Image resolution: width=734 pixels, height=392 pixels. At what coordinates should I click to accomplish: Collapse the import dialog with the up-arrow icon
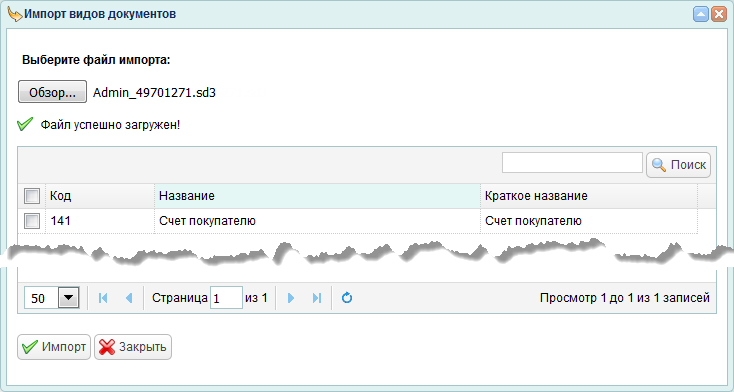pyautogui.click(x=701, y=15)
